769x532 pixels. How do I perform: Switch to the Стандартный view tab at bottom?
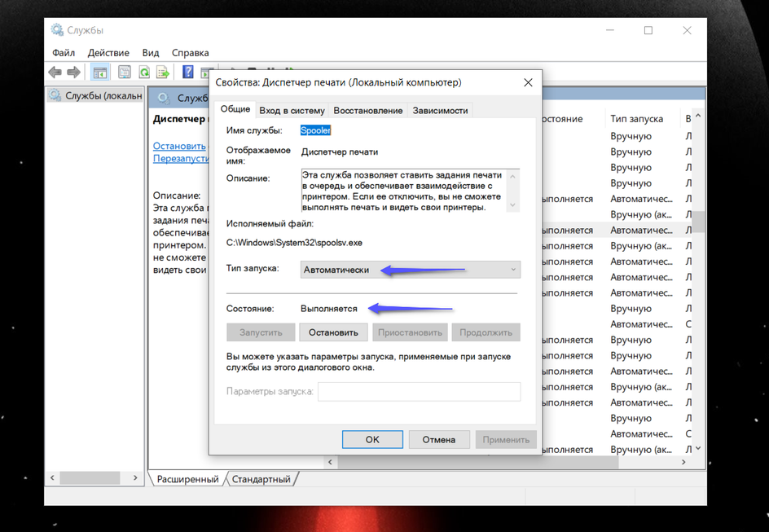[x=261, y=479]
